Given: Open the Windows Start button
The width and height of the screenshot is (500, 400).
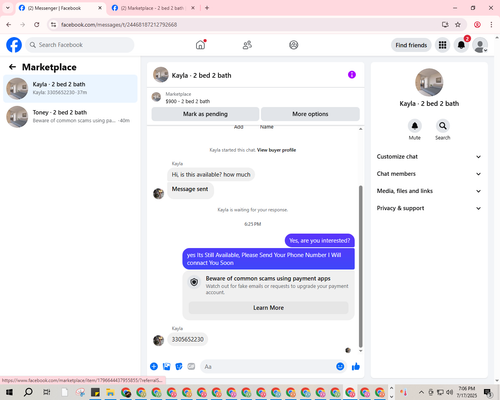Looking at the screenshot, I should point(9,392).
